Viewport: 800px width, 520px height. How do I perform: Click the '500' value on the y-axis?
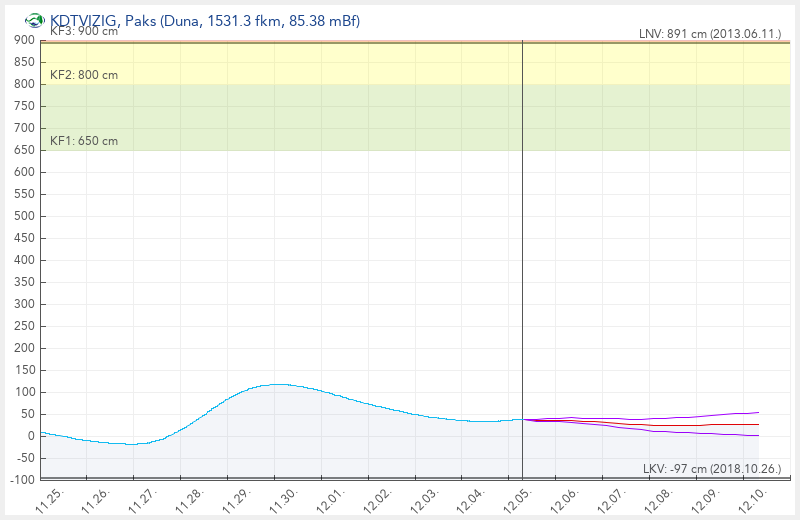click(24, 216)
